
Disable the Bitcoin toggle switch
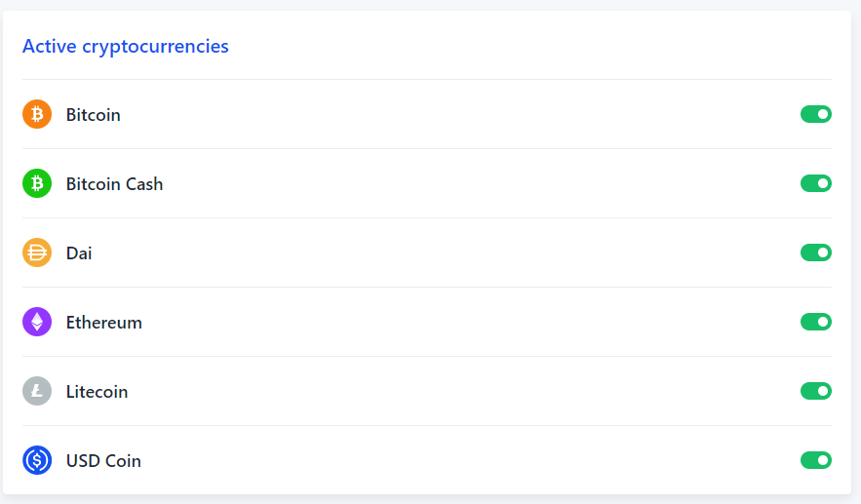coord(816,114)
